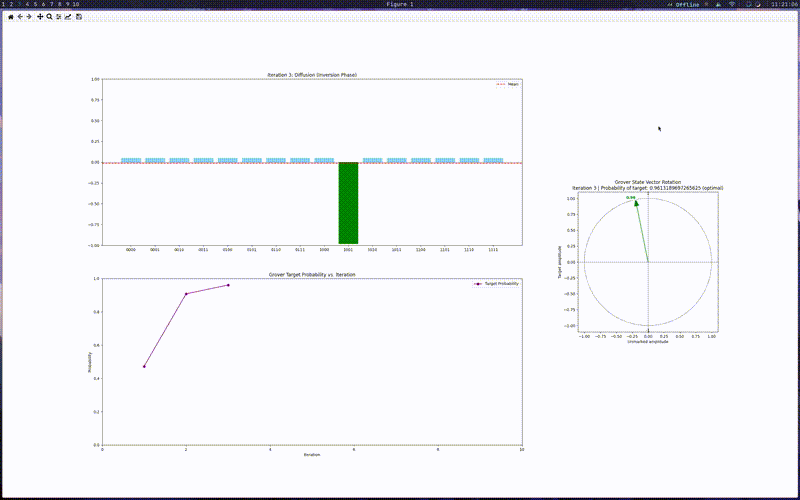Screen dimensions: 800x500
Task: Activate the Zoom to rectangle magnifier
Action: 50,17
